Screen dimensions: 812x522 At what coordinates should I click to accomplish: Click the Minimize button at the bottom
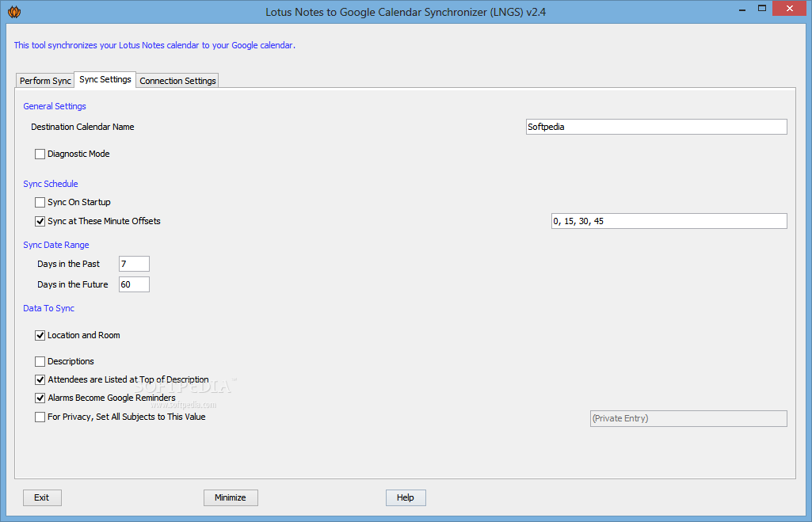(231, 497)
